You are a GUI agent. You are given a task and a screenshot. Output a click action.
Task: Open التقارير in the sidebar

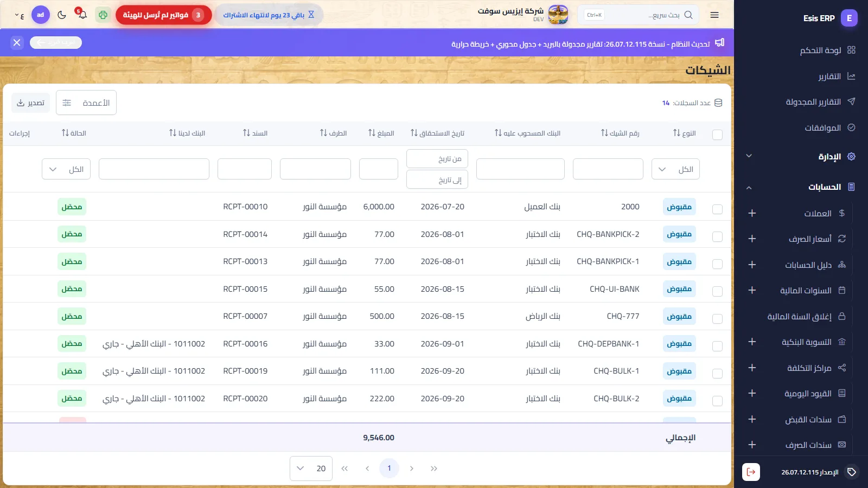pos(829,76)
